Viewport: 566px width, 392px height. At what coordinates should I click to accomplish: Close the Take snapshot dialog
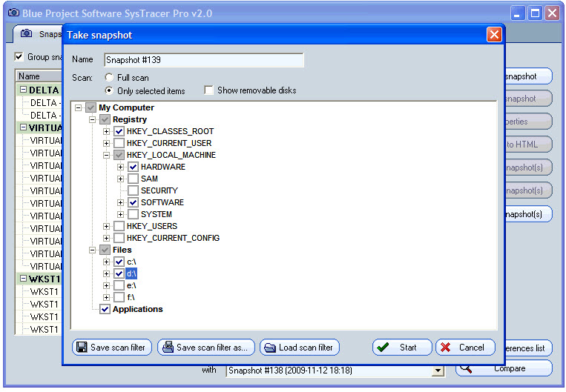(x=494, y=35)
